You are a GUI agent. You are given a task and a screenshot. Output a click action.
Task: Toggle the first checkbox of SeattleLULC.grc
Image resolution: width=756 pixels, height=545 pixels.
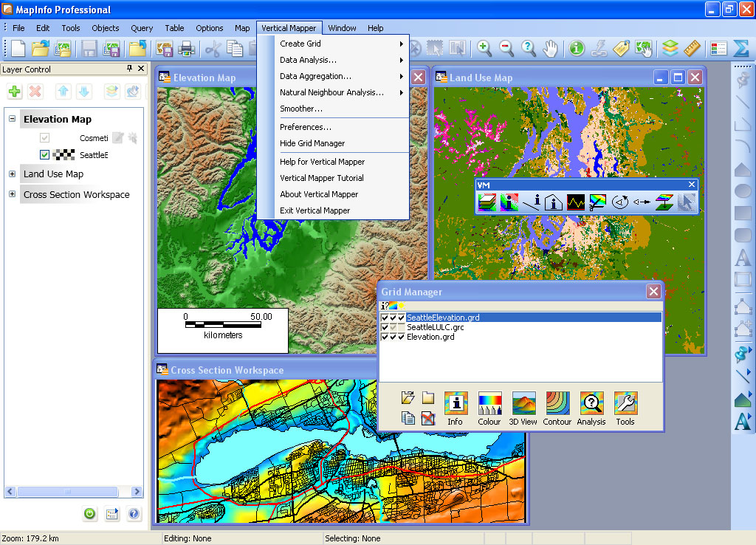tap(385, 327)
